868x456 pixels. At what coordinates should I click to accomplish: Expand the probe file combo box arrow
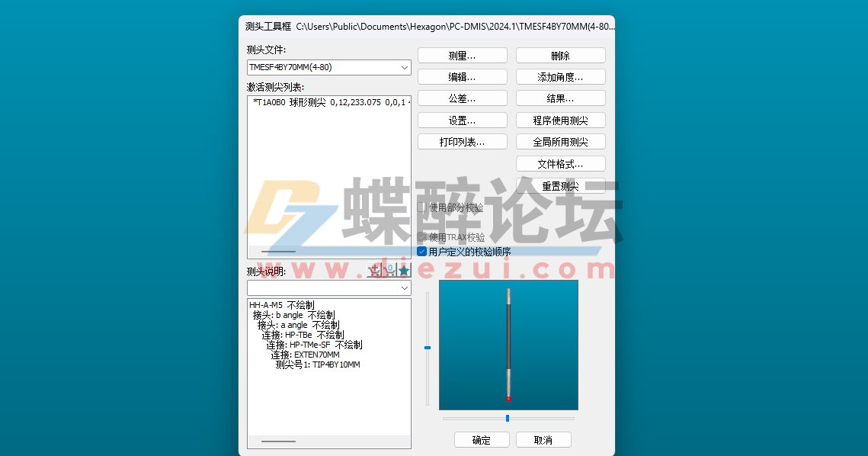403,67
